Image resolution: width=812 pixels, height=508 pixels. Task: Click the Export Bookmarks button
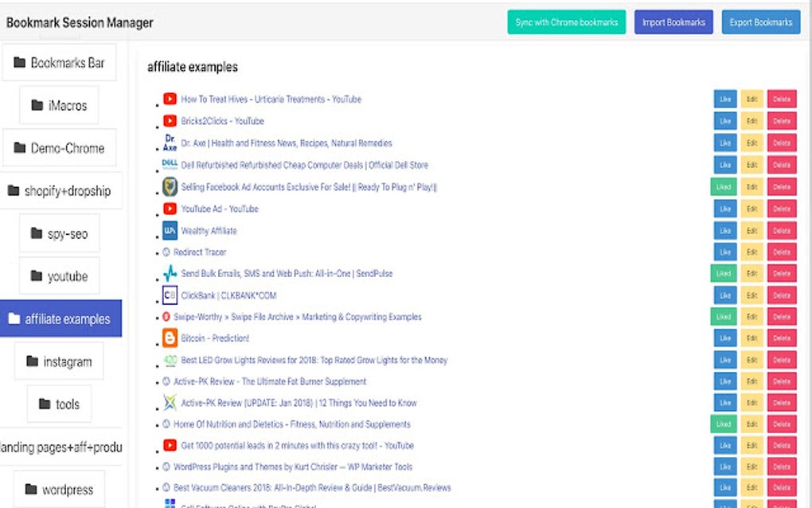(x=761, y=22)
